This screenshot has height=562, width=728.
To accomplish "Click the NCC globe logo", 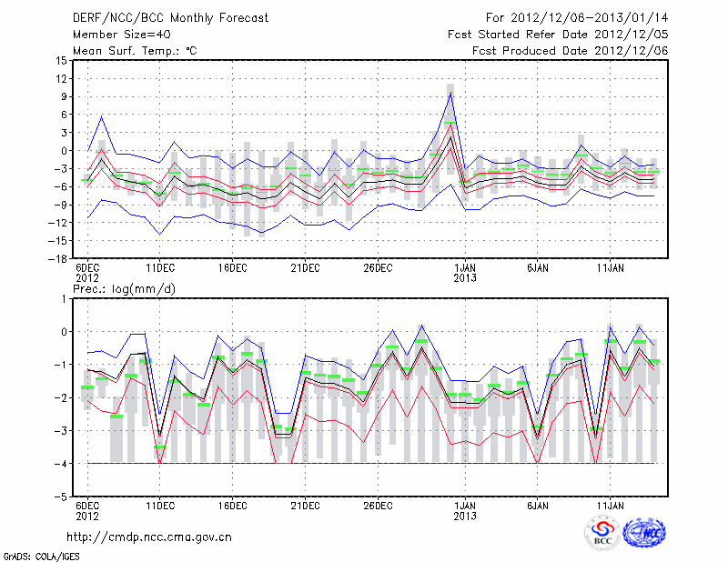I will (643, 533).
